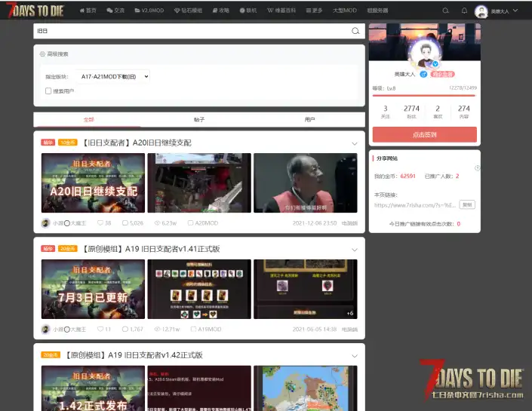Tick the 搜索用户 search users checkbox
The height and width of the screenshot is (411, 532).
[x=48, y=91]
